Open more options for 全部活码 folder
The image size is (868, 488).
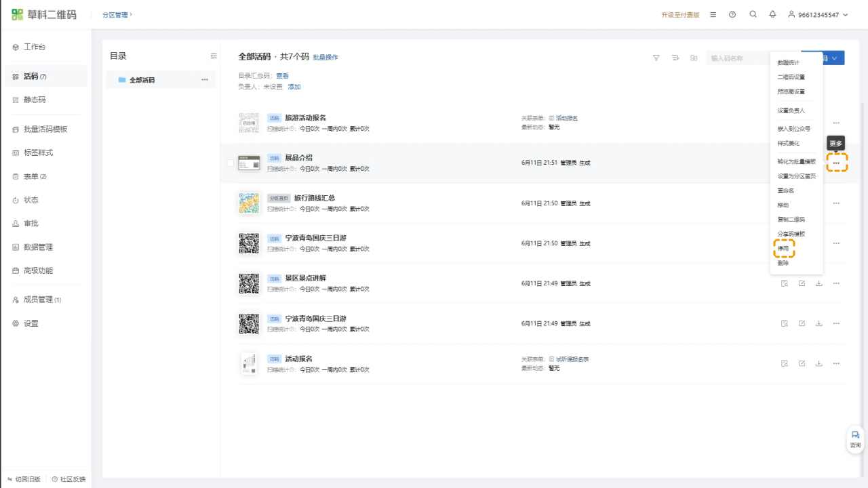pos(205,80)
